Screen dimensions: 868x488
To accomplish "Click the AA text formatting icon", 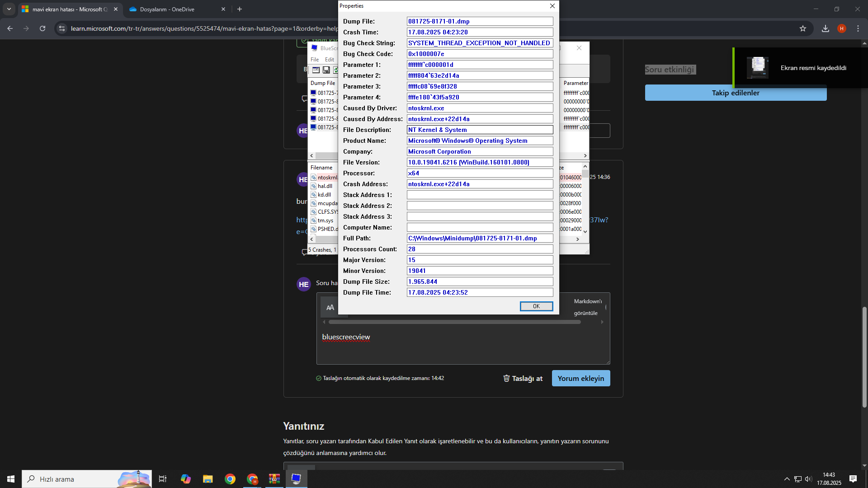I will pos(330,308).
